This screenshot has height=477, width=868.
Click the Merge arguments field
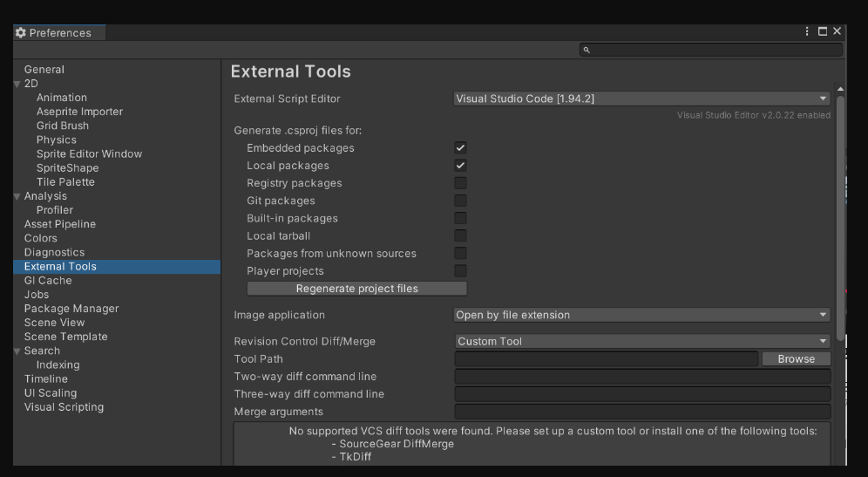click(x=642, y=412)
